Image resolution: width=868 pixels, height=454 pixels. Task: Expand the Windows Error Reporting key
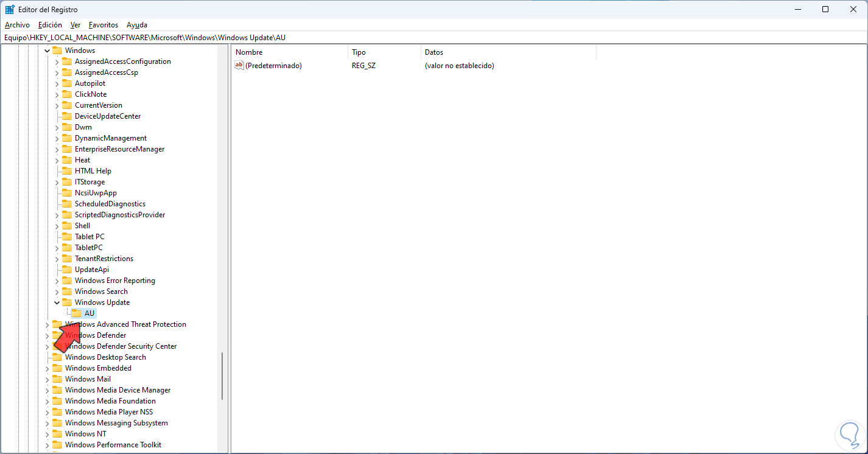pos(57,281)
